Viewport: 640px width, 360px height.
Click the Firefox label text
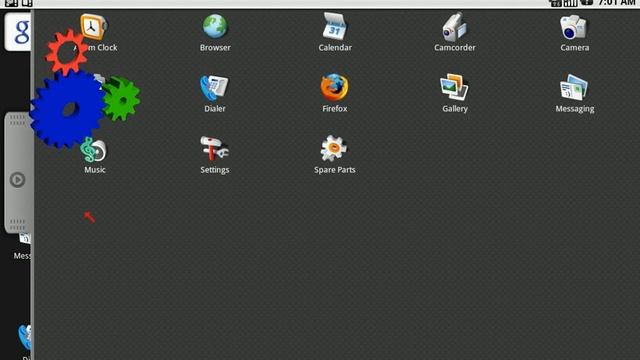pos(335,109)
